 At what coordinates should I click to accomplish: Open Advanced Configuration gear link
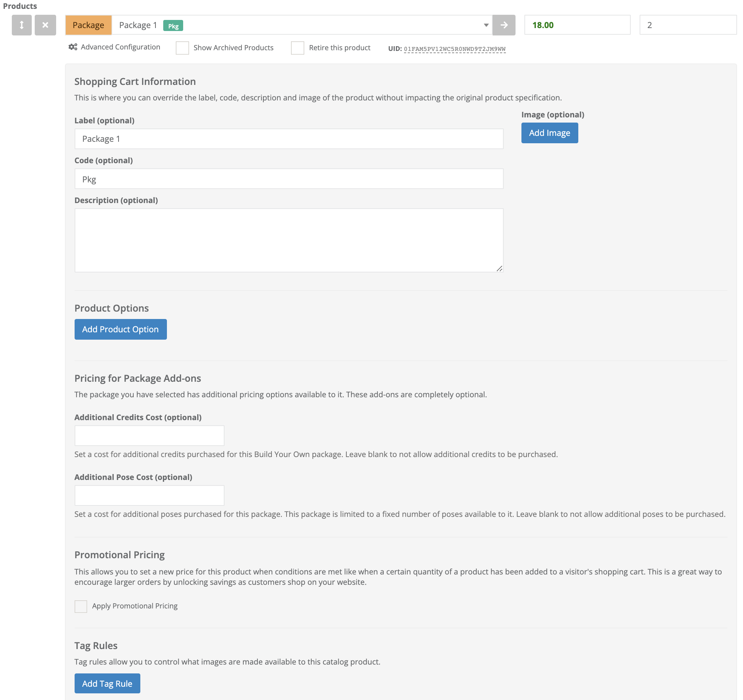coord(114,47)
